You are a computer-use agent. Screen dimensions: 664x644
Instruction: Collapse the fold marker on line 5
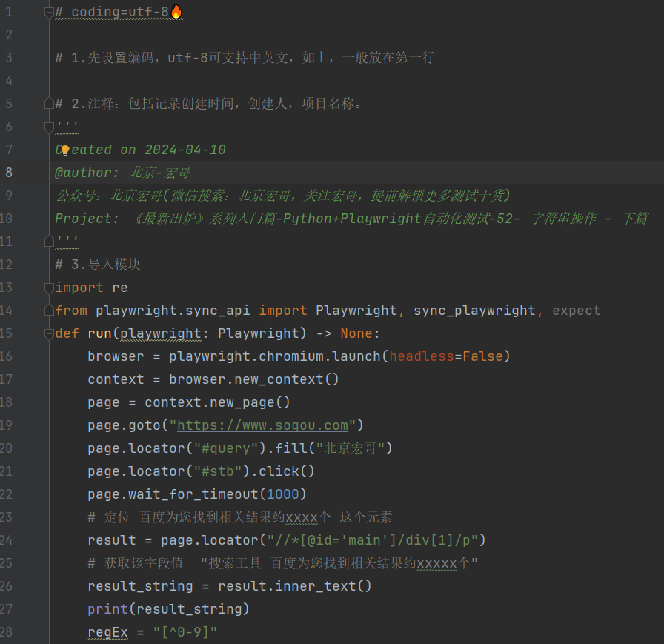(x=50, y=104)
